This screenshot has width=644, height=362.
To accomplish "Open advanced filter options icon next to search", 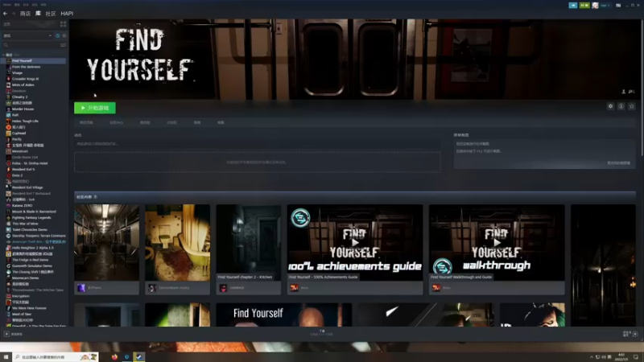I will tap(64, 45).
